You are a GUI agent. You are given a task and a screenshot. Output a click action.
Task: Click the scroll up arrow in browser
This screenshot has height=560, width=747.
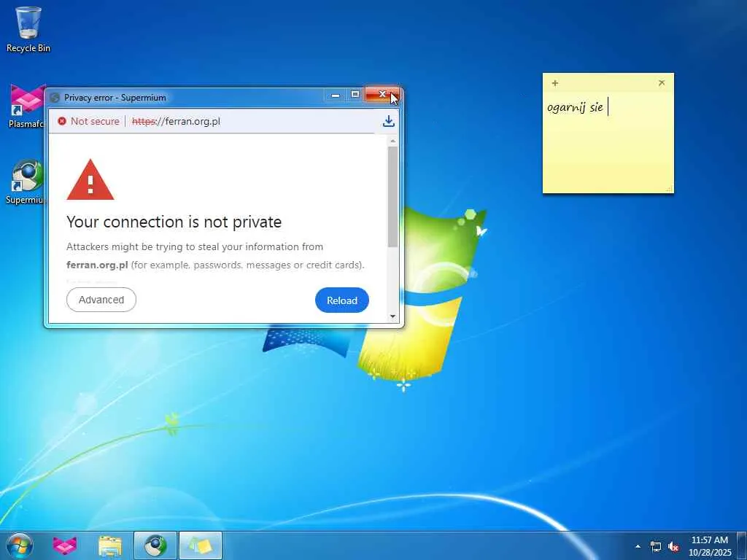[392, 141]
